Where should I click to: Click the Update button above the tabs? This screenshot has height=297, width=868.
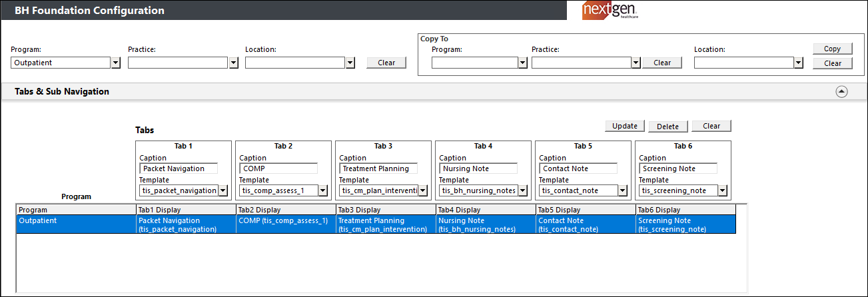(x=624, y=126)
